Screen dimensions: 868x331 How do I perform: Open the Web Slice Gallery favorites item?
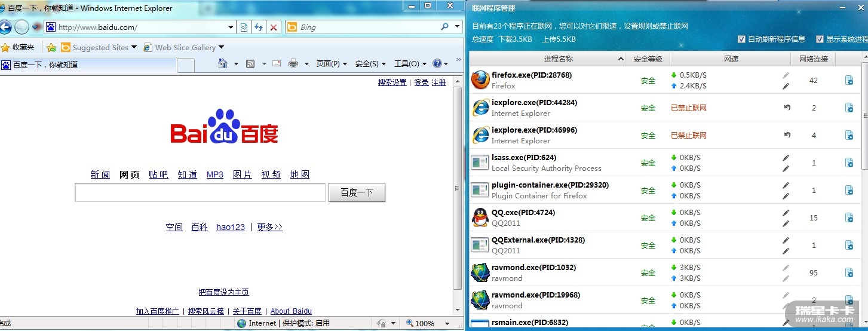(x=184, y=47)
